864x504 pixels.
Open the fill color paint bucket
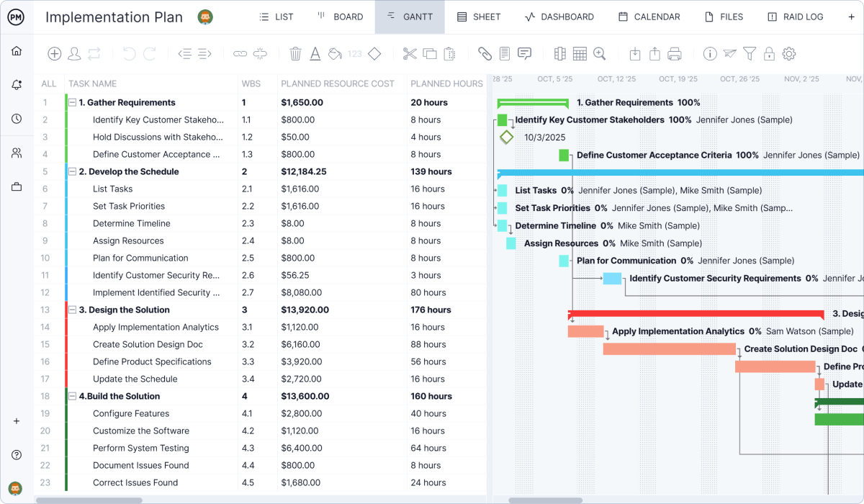coord(334,53)
